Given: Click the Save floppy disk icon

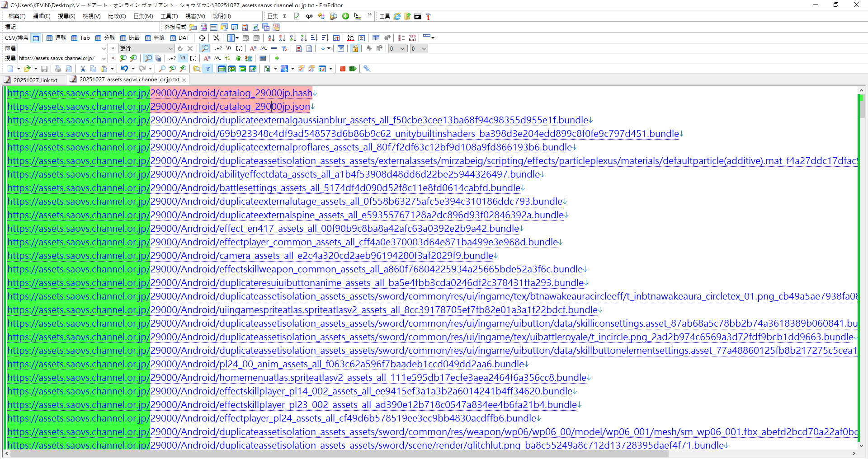Looking at the screenshot, I should click(44, 69).
